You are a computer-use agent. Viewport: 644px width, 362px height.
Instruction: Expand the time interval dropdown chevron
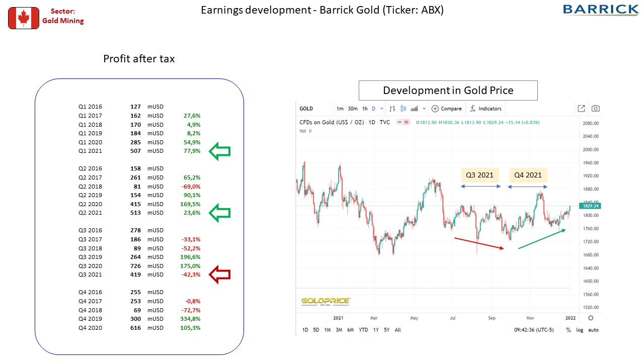pos(382,108)
